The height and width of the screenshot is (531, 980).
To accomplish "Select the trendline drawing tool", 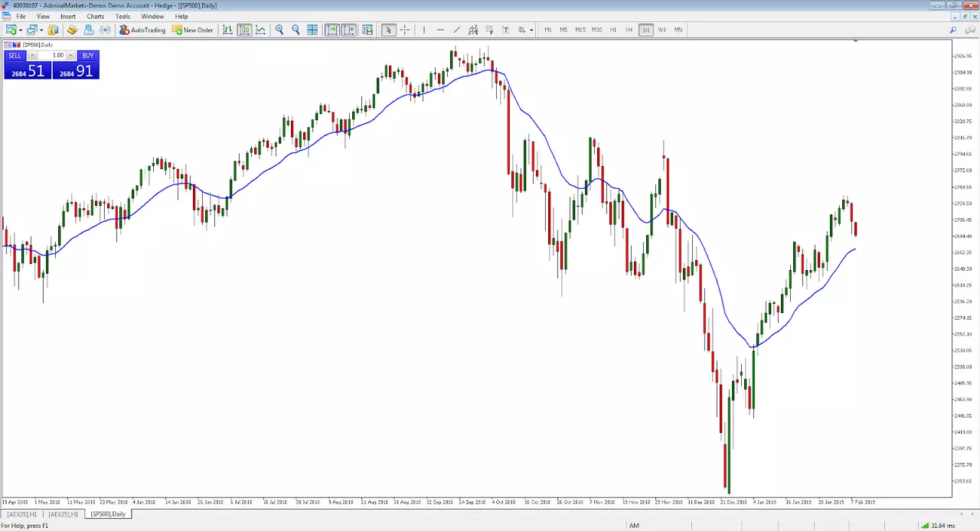I will [457, 30].
